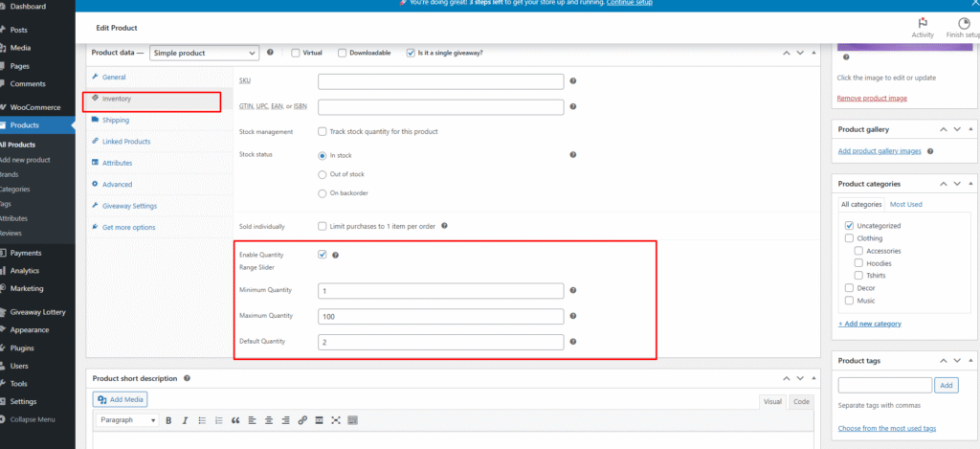
Task: Select the Out of stock radio button
Action: click(322, 174)
